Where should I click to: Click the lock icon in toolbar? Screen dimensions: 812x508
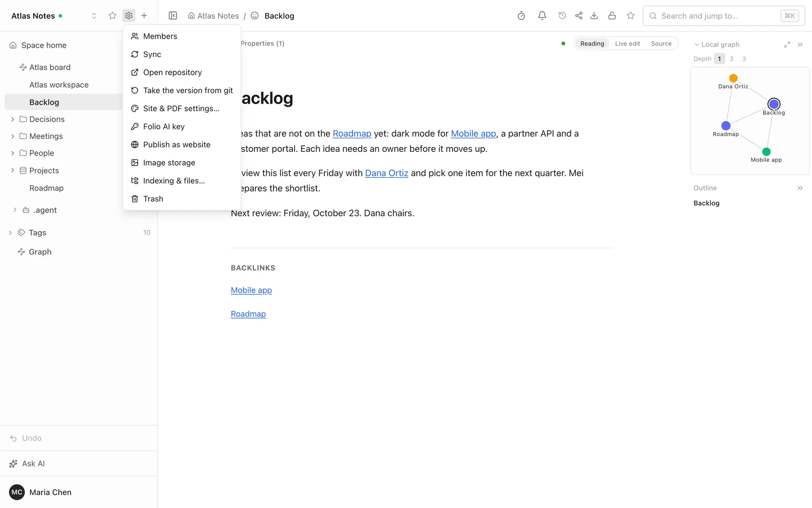[x=612, y=16]
